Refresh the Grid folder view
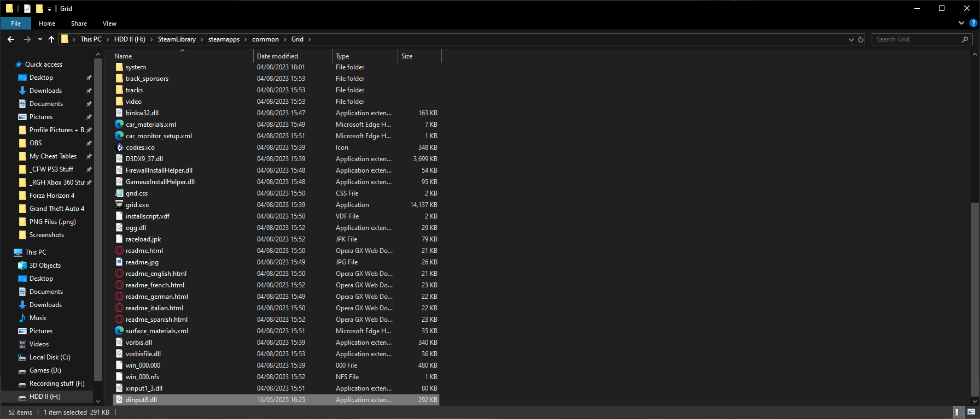This screenshot has height=419, width=980. (x=861, y=39)
